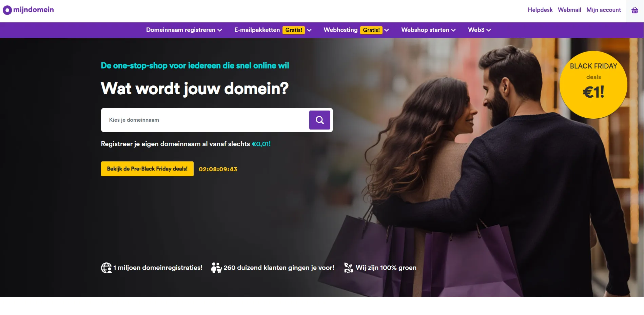
Task: Open the Helpdesk link
Action: 540,10
